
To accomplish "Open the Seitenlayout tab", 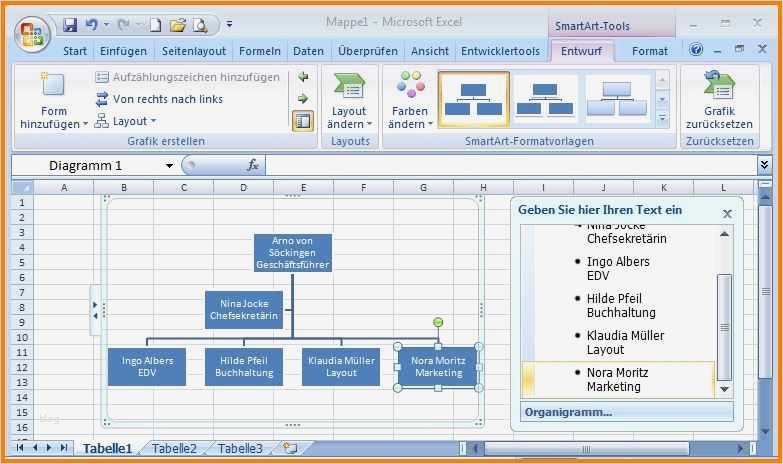I will point(194,51).
